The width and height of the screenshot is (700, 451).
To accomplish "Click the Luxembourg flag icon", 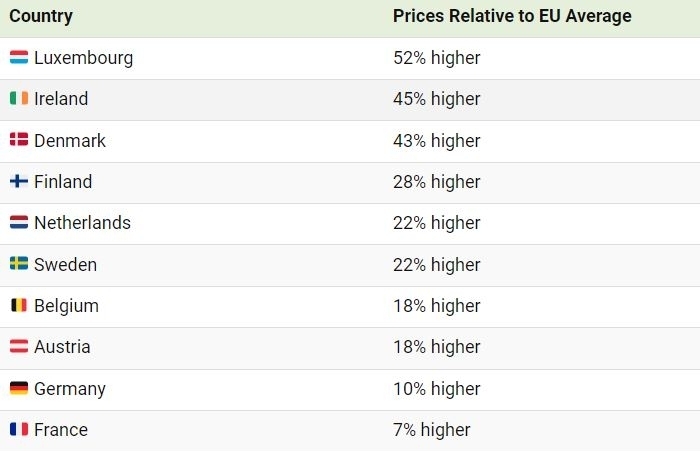I will click(19, 58).
